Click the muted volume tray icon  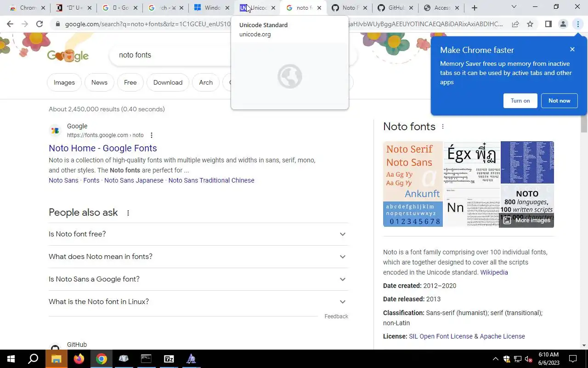[528, 359]
